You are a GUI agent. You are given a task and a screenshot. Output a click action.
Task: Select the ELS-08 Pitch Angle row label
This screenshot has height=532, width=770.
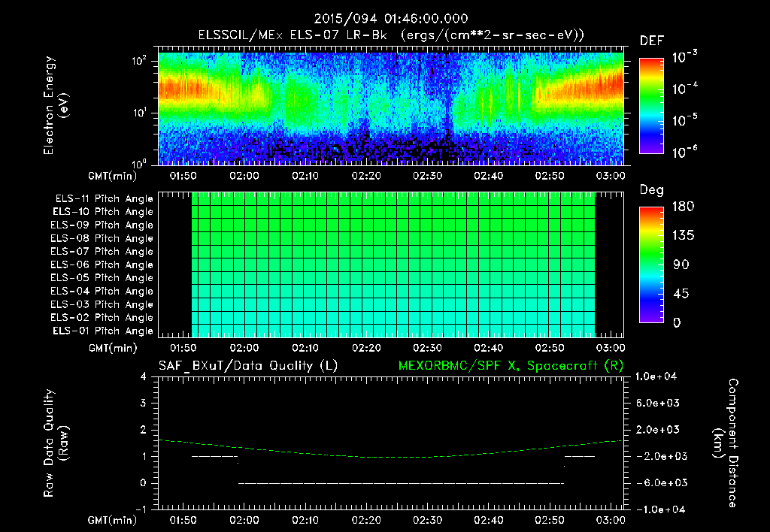(102, 238)
